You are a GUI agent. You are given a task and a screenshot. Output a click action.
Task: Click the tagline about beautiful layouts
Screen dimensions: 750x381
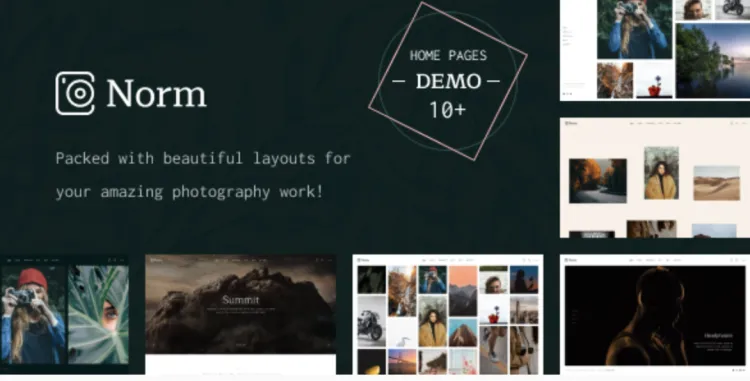[203, 174]
